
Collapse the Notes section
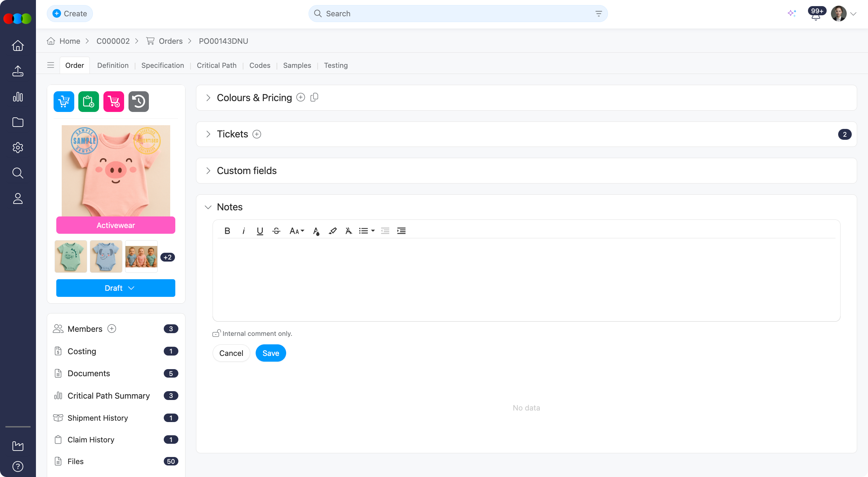(x=208, y=207)
